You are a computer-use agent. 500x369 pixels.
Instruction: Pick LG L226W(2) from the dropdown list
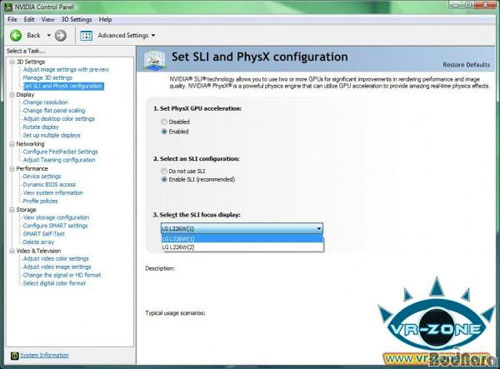point(242,247)
